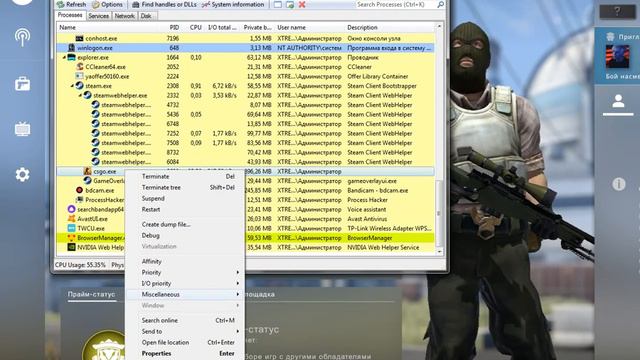Click the AvastUI.exe icon
Viewport: 640px width, 360px height.
(71, 219)
